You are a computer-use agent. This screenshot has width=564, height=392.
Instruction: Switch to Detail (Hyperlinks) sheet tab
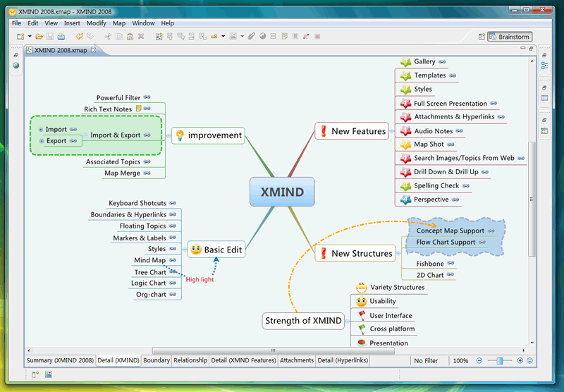(x=343, y=360)
